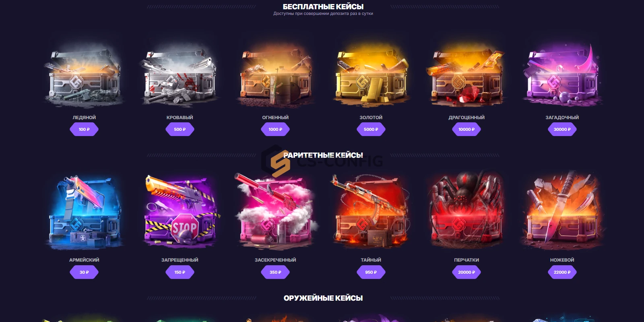Open the Армейский blue army case

(x=84, y=211)
